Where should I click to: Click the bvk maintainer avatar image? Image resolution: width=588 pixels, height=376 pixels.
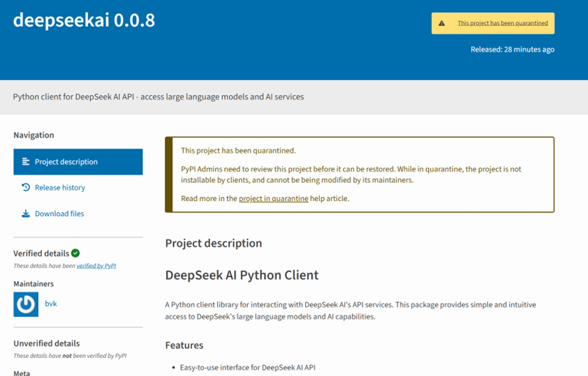click(26, 304)
